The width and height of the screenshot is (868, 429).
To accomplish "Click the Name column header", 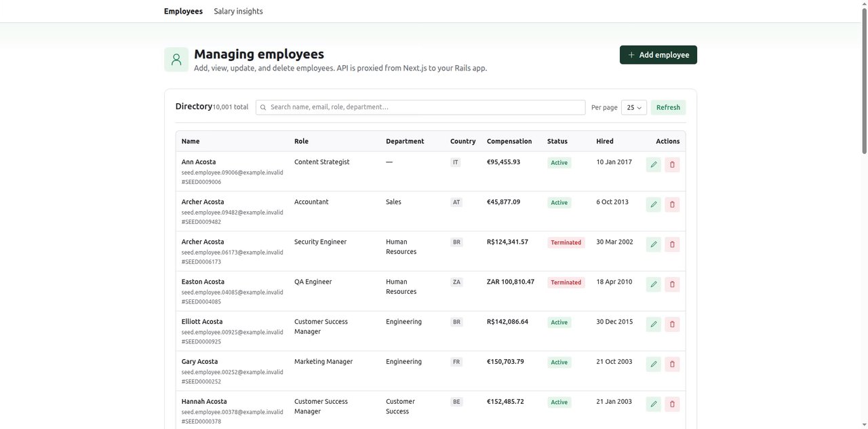I will (x=191, y=141).
